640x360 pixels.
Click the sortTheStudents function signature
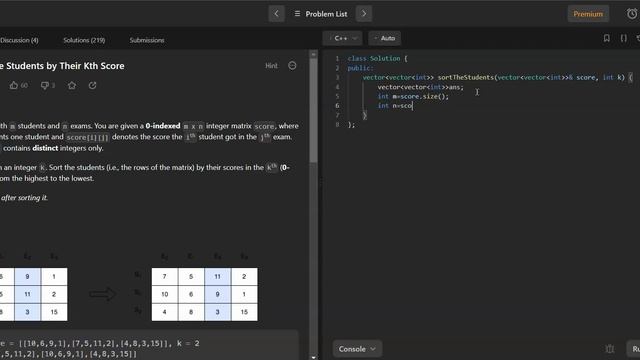coord(498,78)
